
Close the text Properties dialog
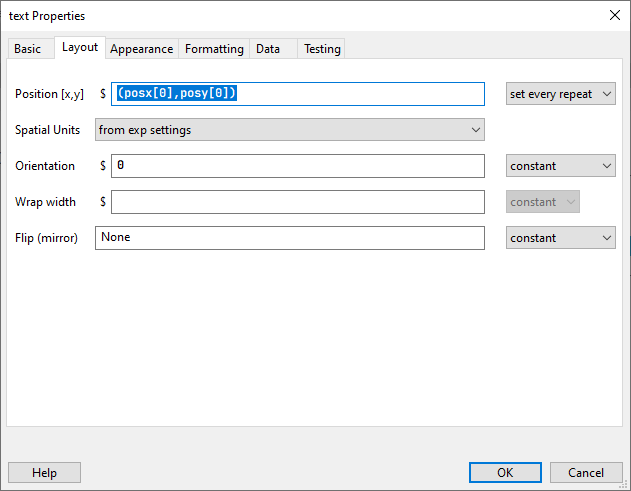point(613,15)
